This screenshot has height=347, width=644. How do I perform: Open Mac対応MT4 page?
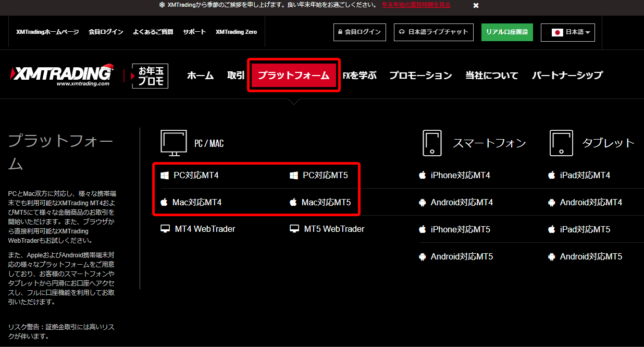click(x=197, y=202)
